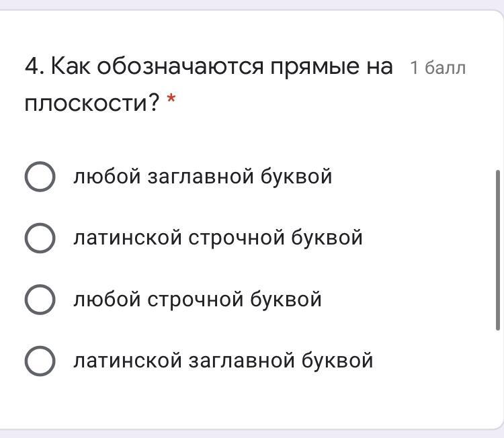Pick the "латинской заглавной буквой" radio circle
This screenshot has width=504, height=438.
40,361
